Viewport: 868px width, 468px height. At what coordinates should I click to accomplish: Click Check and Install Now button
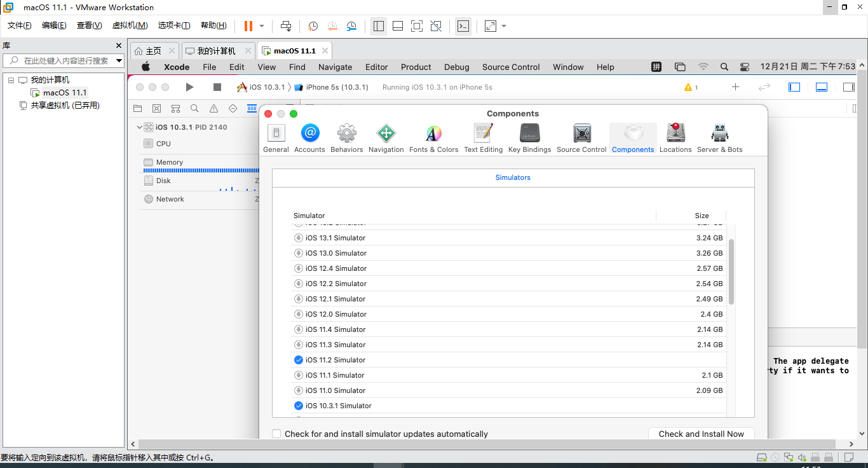tap(702, 434)
